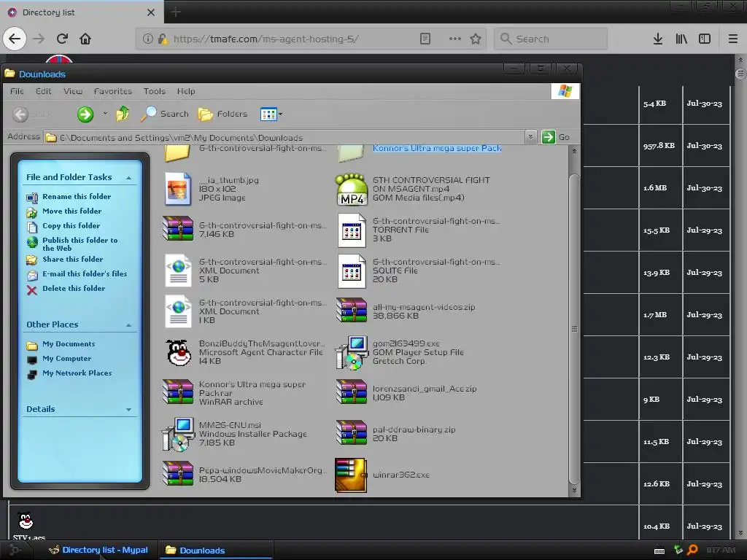Bookmark this page with the star icon
The height and width of the screenshot is (560, 747).
point(476,39)
